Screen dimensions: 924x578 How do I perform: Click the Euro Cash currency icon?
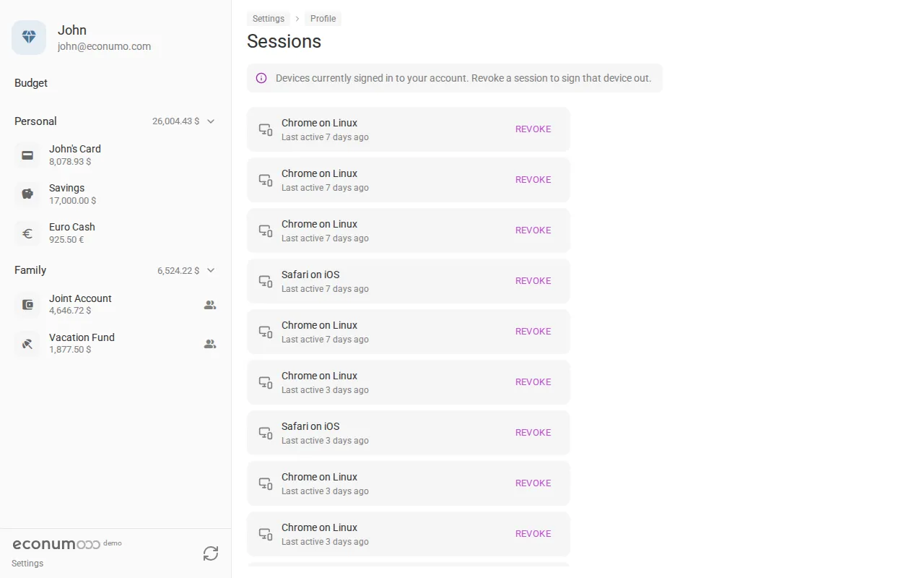point(27,233)
